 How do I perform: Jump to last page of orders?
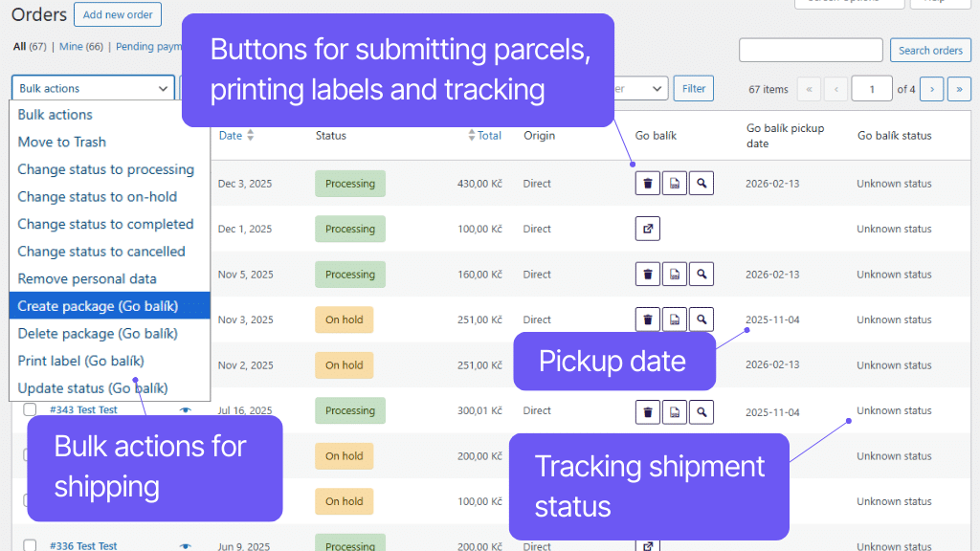tap(959, 89)
